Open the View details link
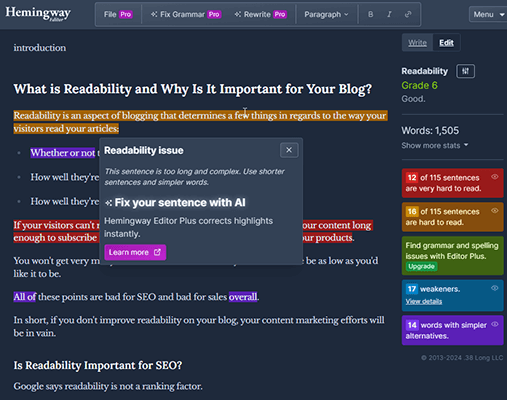 (x=424, y=301)
